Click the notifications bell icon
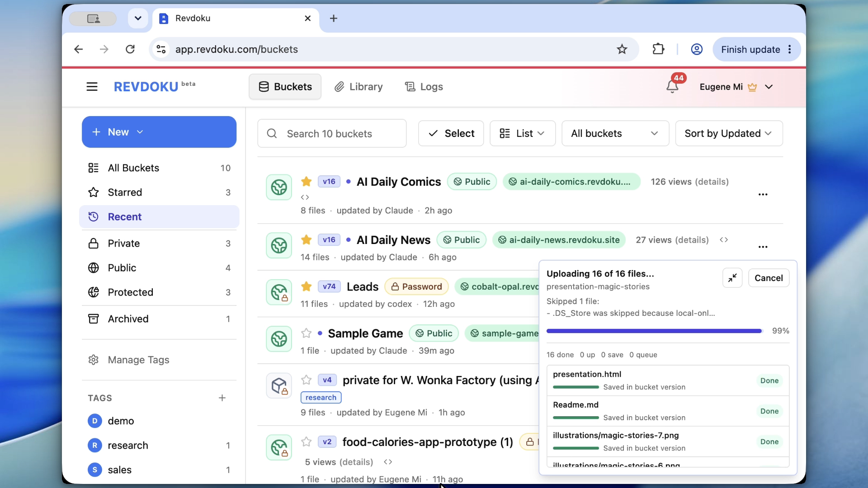The width and height of the screenshot is (868, 488). pos(672,87)
